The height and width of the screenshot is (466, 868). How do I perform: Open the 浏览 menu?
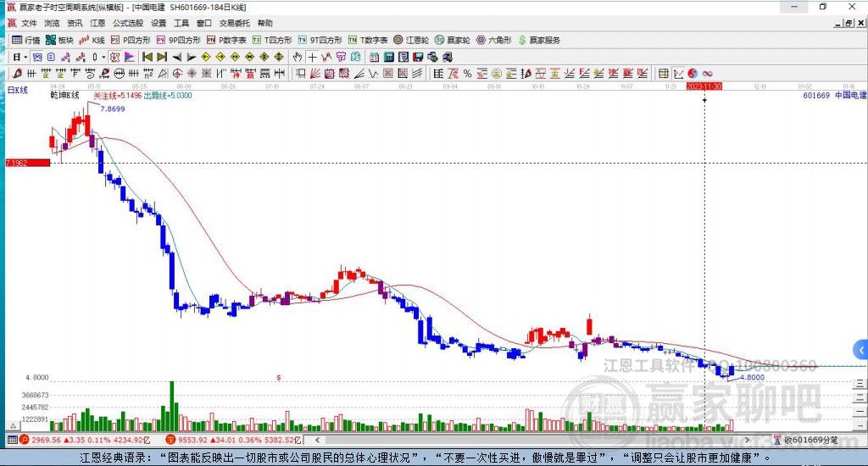[x=52, y=23]
